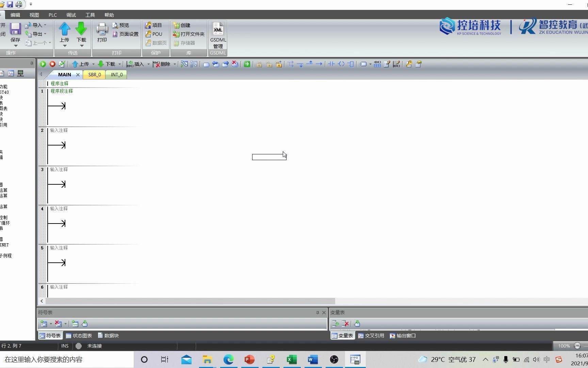Switch to the SBR_0 tab
This screenshot has height=368, width=588.
click(94, 75)
